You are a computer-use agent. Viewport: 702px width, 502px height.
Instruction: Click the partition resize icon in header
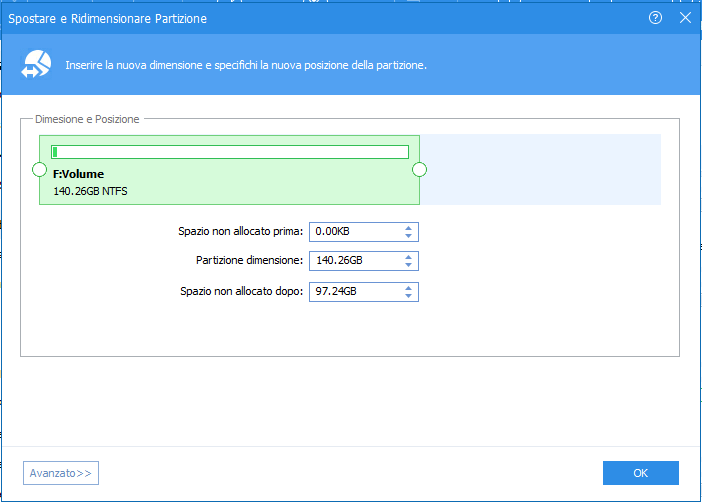click(36, 65)
